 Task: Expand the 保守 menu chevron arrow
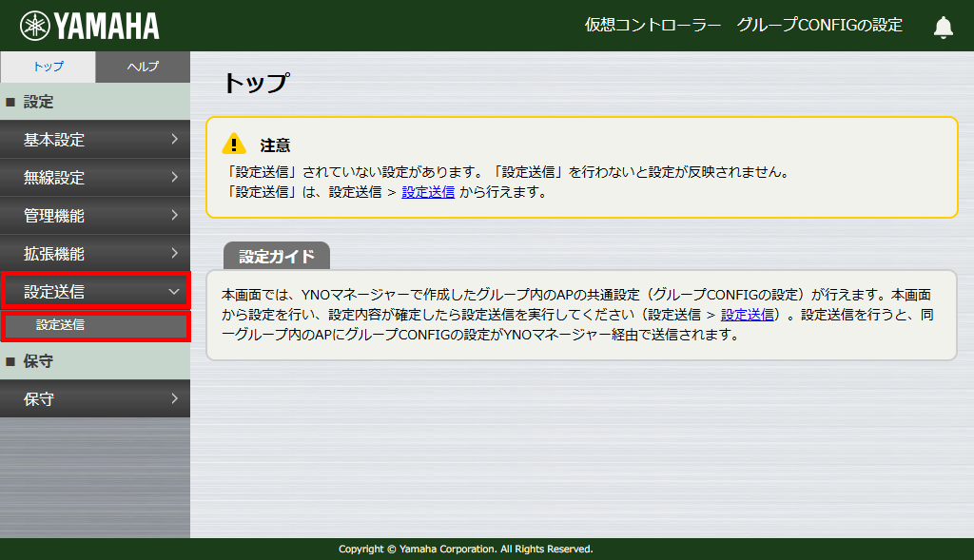[175, 398]
